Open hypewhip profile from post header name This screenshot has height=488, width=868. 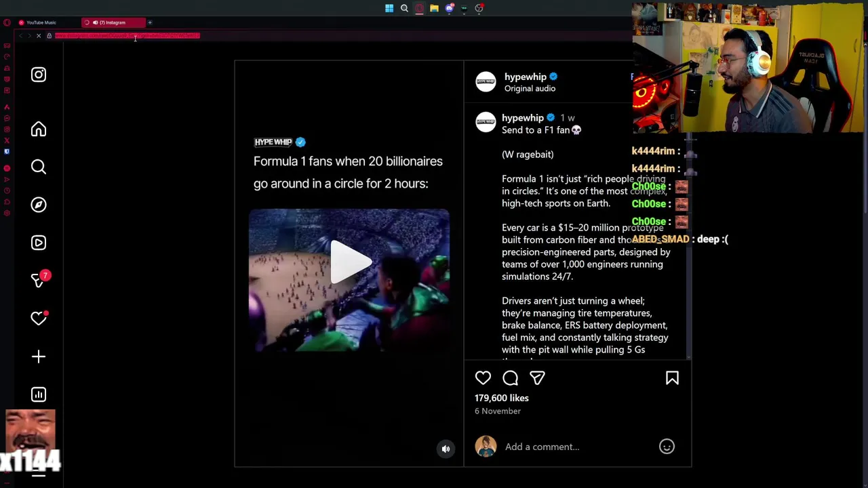(x=525, y=77)
